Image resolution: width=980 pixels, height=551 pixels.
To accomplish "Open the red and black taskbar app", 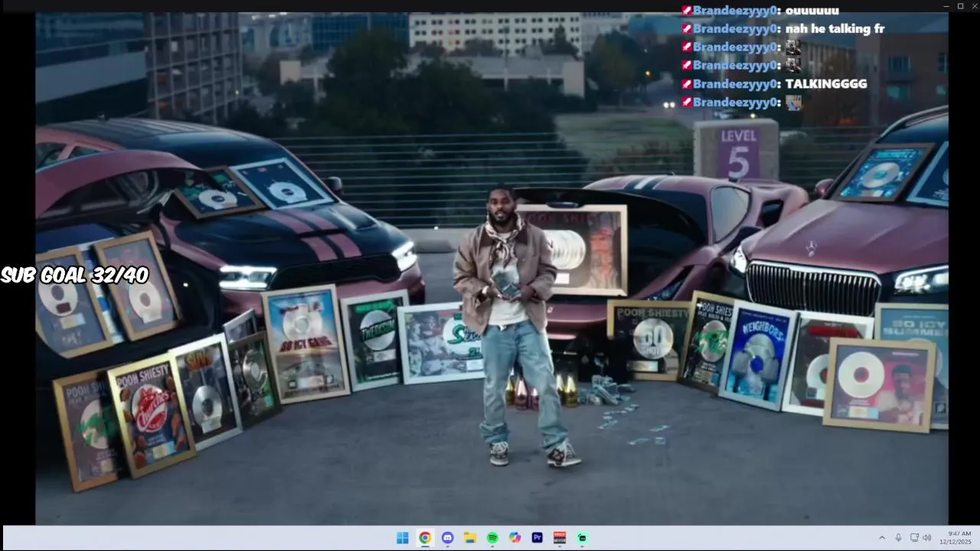I will coord(560,538).
